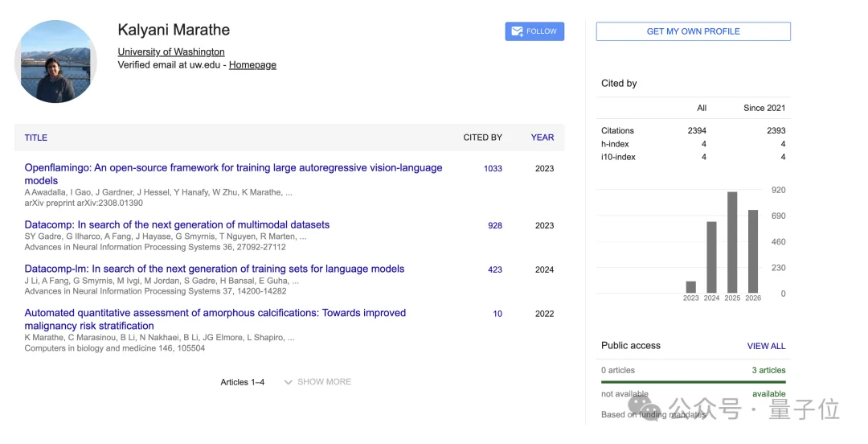This screenshot has height=444, width=868.
Task: Visit the author's Homepage link
Action: click(x=252, y=65)
